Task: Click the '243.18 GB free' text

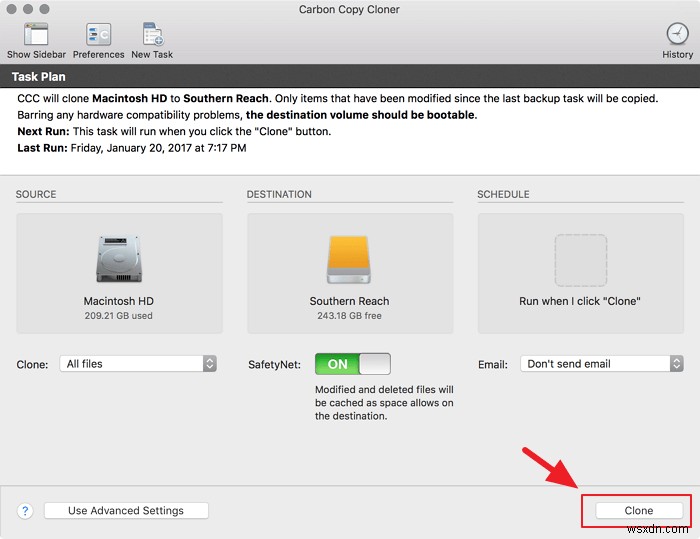Action: [349, 316]
